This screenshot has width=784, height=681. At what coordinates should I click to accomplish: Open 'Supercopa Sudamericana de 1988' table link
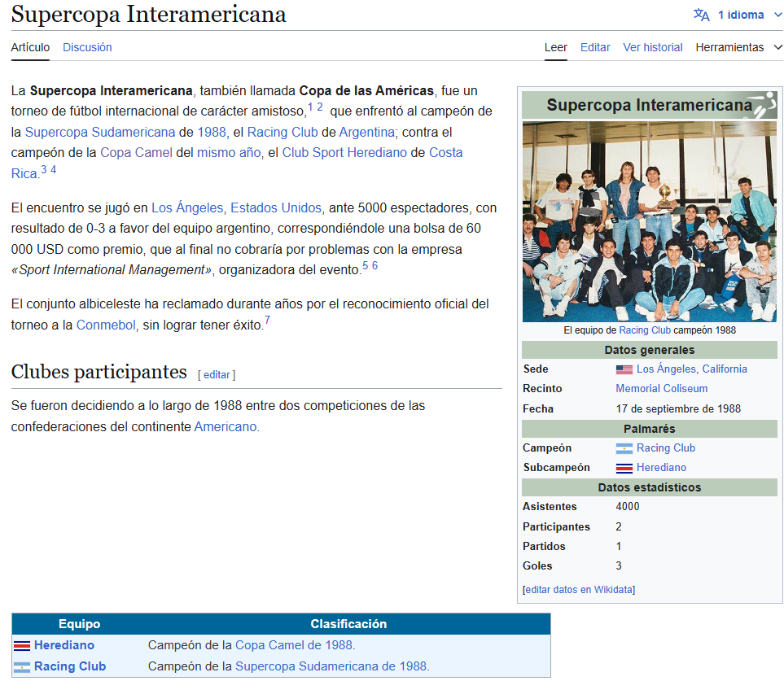[x=331, y=666]
